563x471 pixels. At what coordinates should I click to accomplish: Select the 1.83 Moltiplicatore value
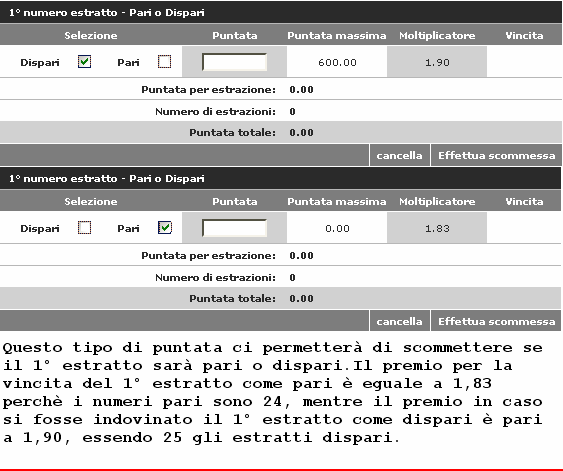point(437,228)
